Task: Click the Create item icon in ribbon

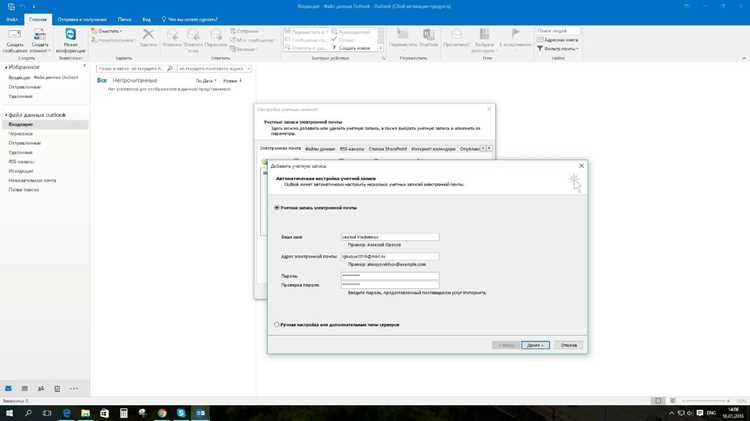Action: (x=40, y=40)
